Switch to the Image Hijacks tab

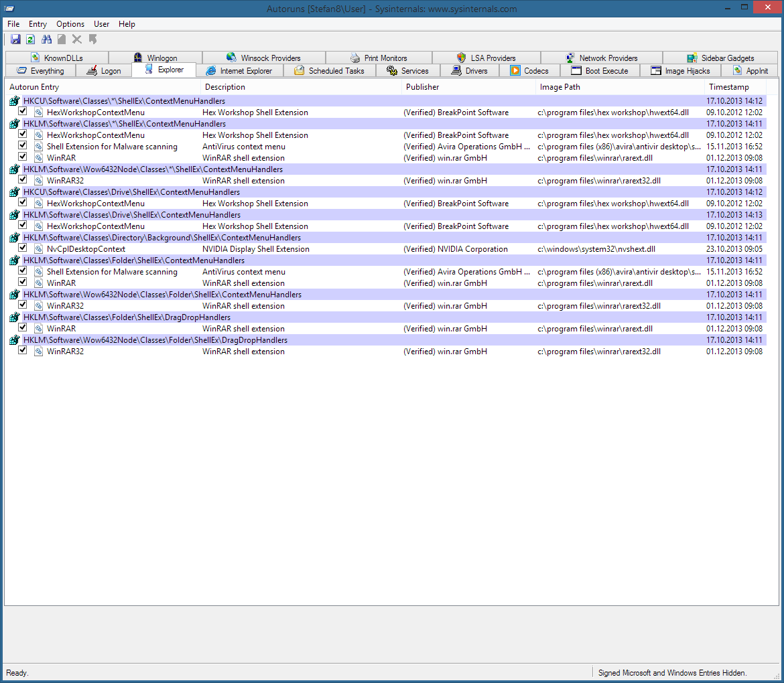pyautogui.click(x=681, y=70)
